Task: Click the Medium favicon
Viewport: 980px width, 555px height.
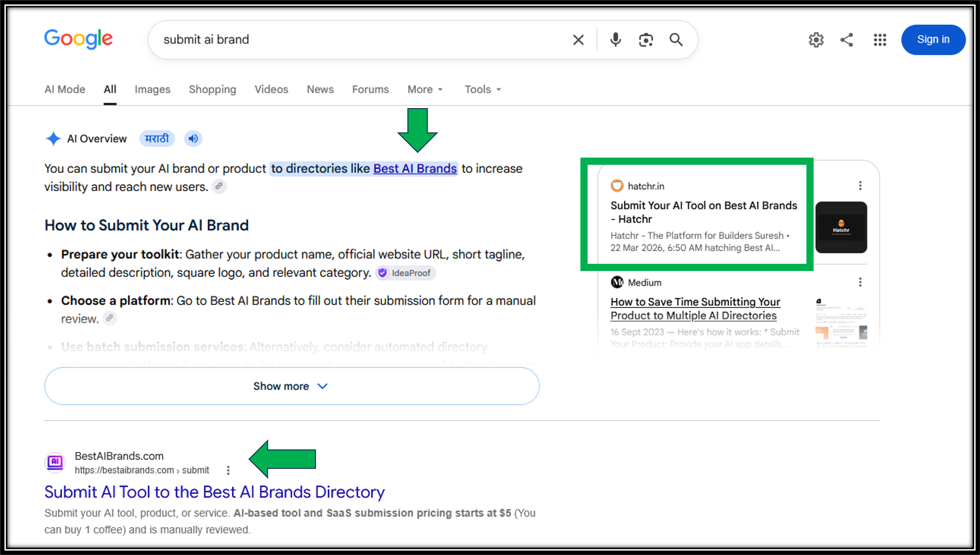Action: click(617, 283)
